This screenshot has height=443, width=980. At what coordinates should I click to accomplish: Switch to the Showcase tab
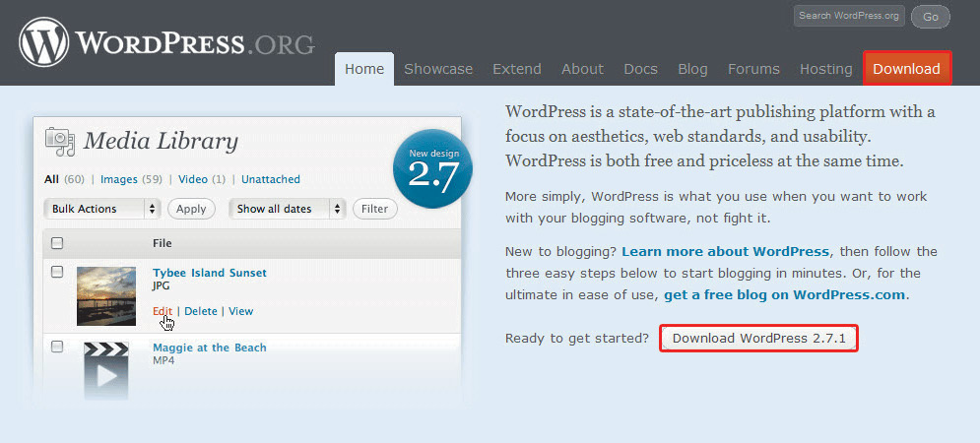coord(438,69)
